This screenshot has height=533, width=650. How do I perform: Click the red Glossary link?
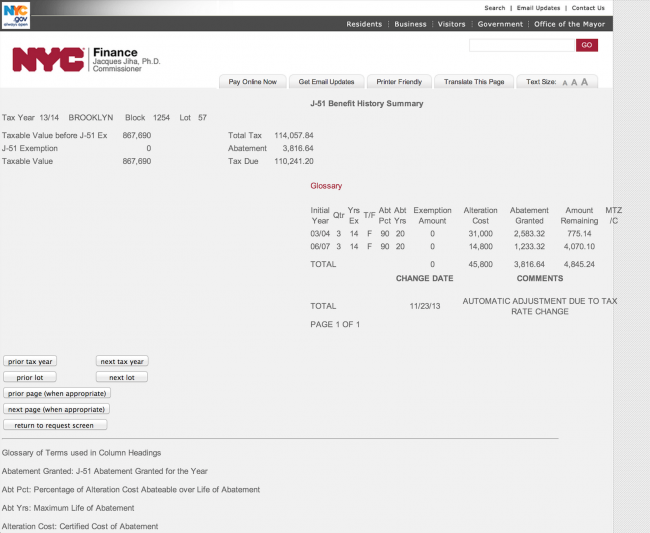tap(326, 186)
